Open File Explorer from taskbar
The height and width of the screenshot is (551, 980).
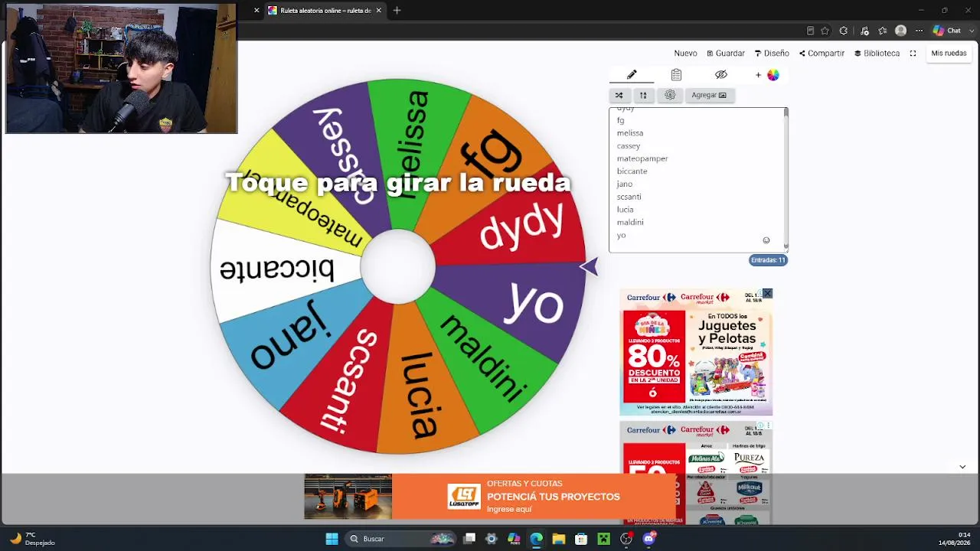coord(559,539)
